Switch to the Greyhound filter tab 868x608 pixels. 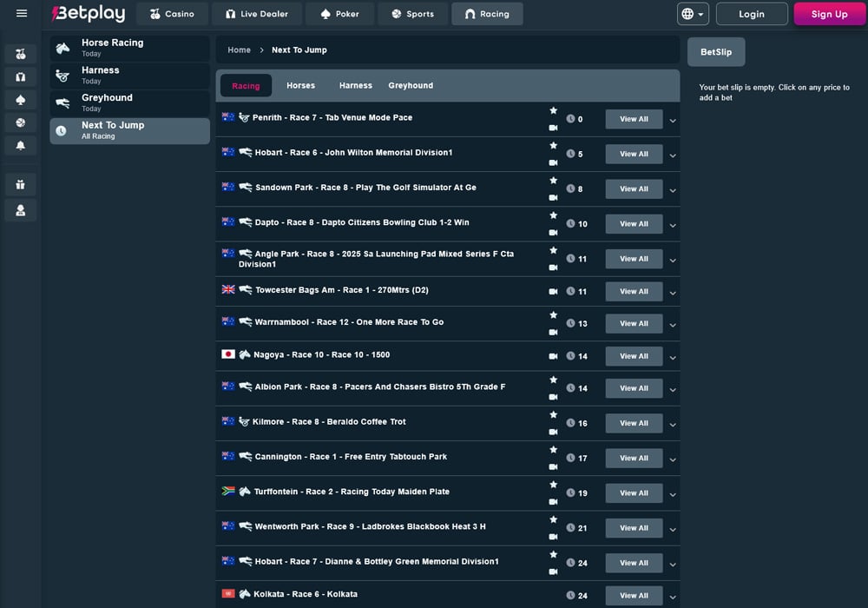coord(411,85)
